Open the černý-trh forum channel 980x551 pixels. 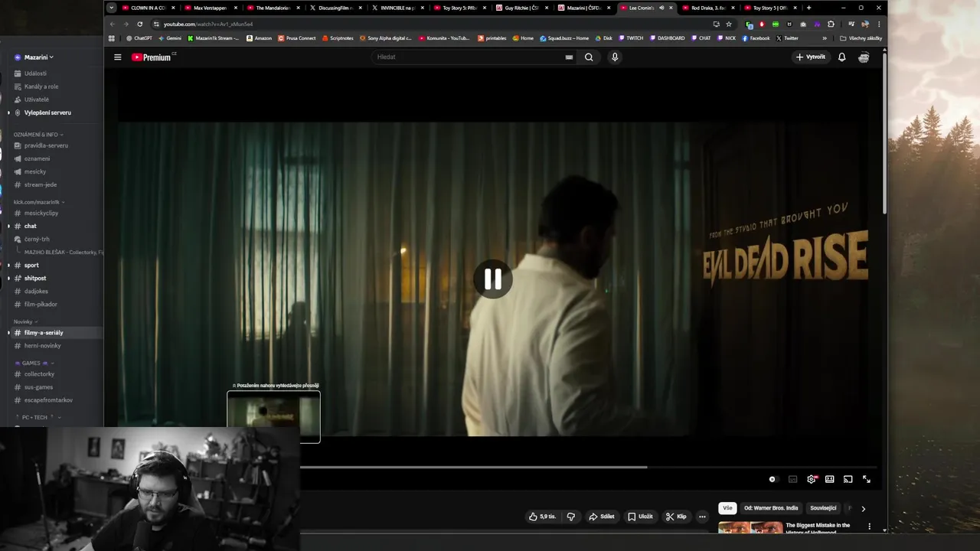[x=37, y=239]
